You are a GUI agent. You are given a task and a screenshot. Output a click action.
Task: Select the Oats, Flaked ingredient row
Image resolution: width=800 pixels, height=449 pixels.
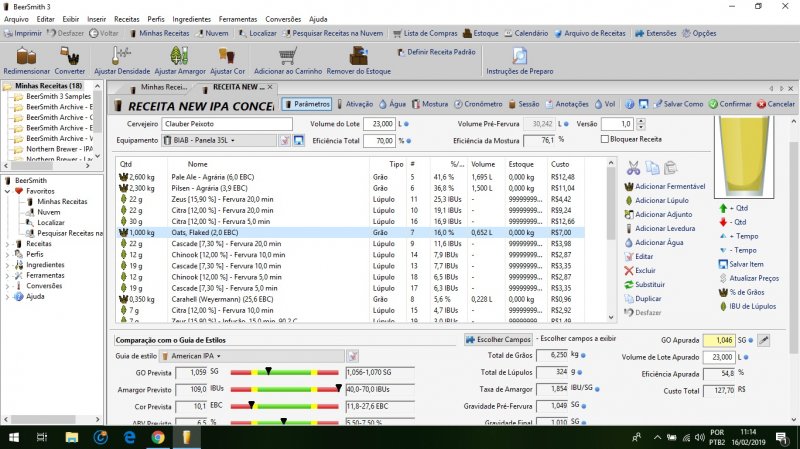pos(350,233)
